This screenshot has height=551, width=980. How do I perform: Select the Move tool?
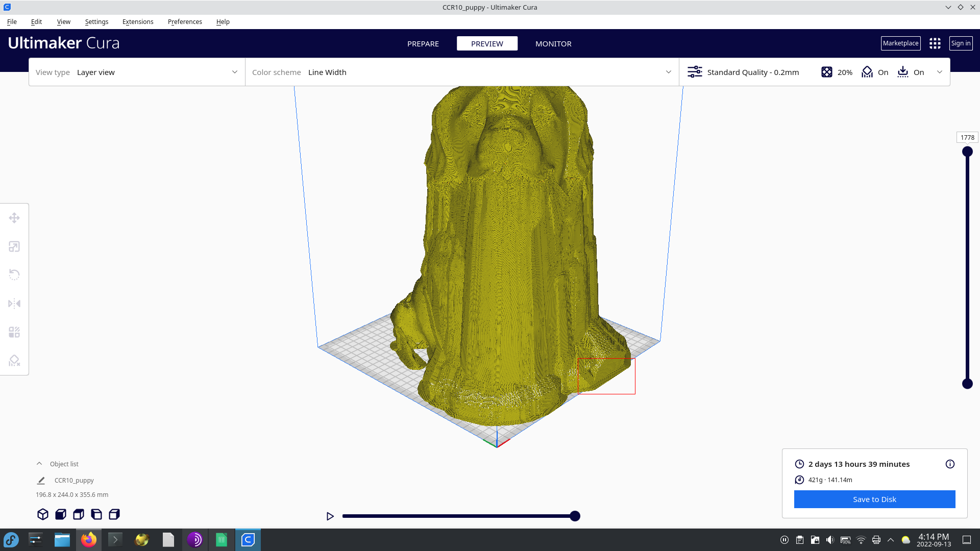(x=14, y=218)
